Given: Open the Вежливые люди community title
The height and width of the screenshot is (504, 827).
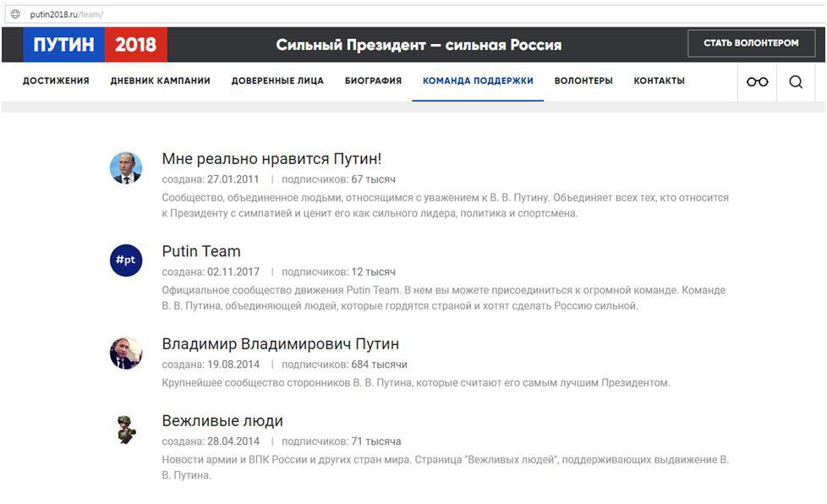Looking at the screenshot, I should point(222,420).
